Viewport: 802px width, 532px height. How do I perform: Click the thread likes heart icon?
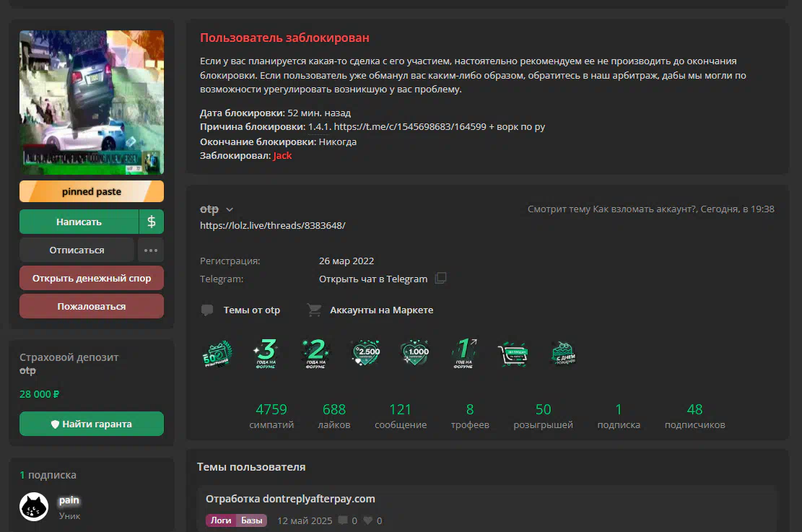367,520
